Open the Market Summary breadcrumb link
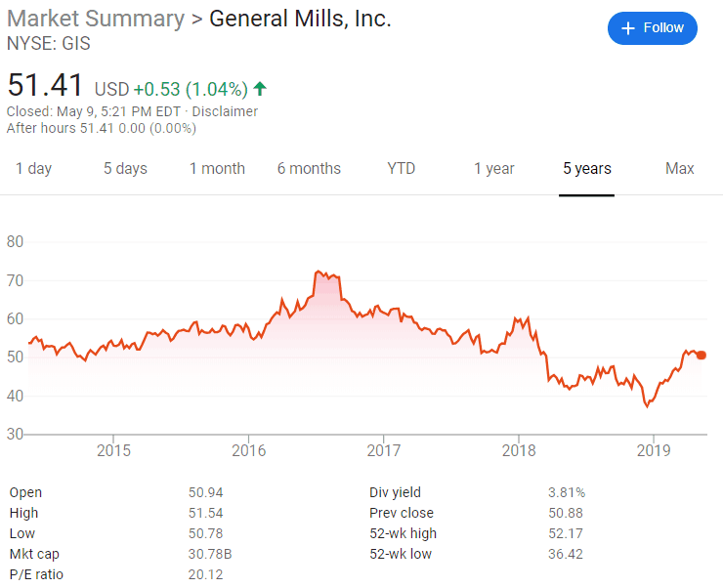The width and height of the screenshot is (723, 588). [95, 19]
